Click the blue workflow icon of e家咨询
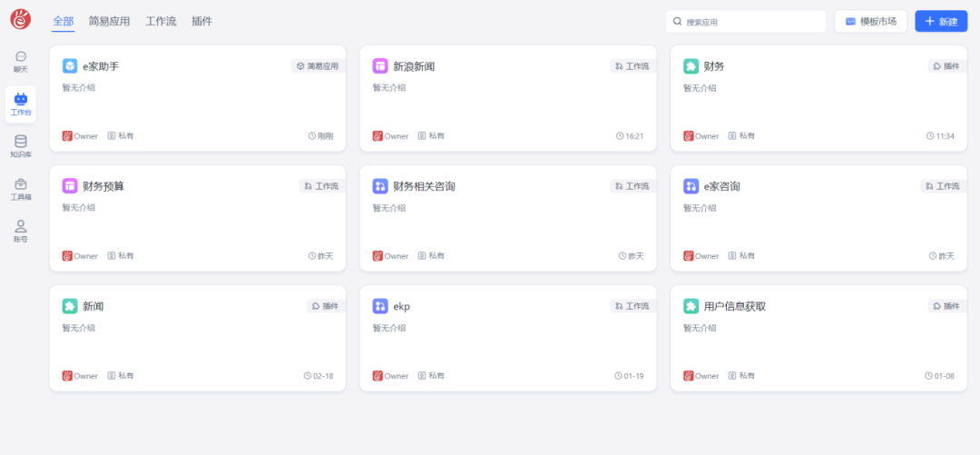980x455 pixels. click(x=691, y=186)
